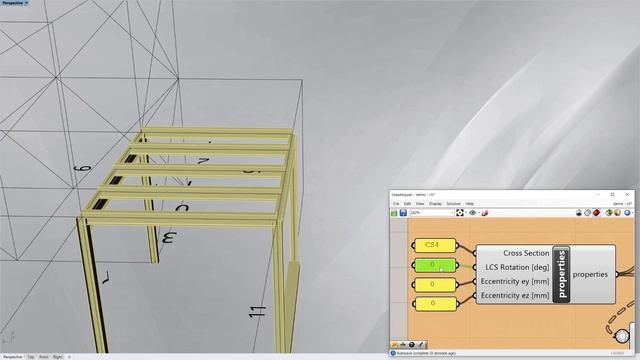This screenshot has width=640, height=360.
Task: Add a new viewport tab
Action: coord(69,357)
